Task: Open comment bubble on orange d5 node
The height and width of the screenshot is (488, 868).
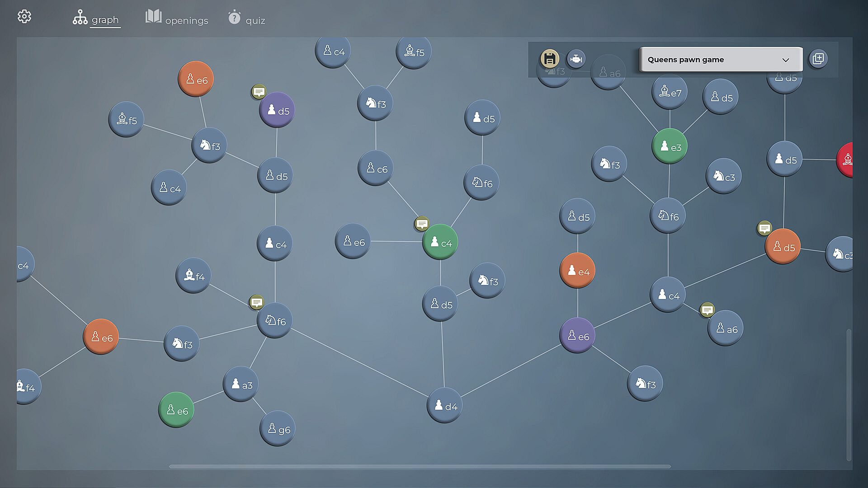Action: [764, 228]
